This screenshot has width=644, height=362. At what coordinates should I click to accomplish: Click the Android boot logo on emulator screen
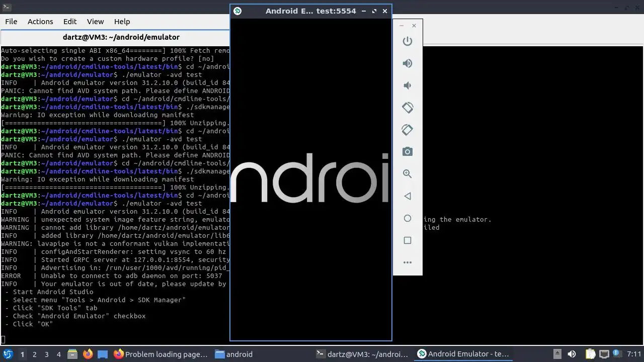point(310,177)
